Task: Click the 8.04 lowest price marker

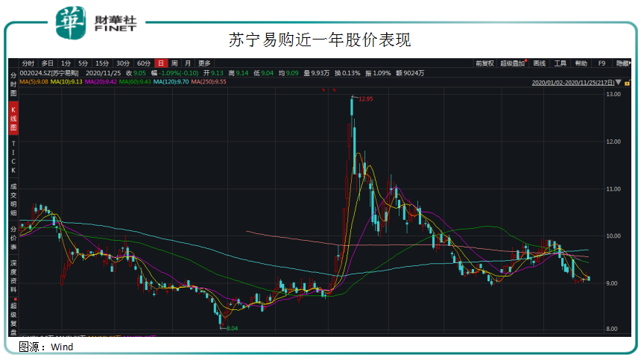Action: pyautogui.click(x=232, y=329)
